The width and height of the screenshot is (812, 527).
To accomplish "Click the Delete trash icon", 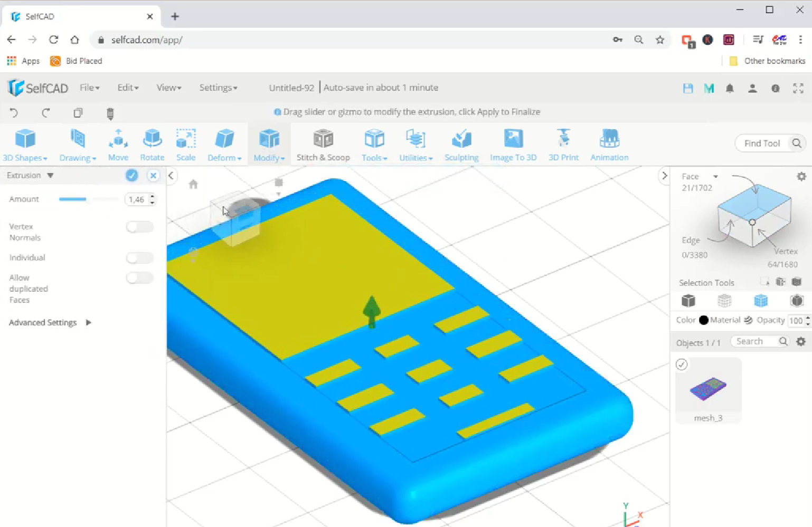I will pos(110,113).
